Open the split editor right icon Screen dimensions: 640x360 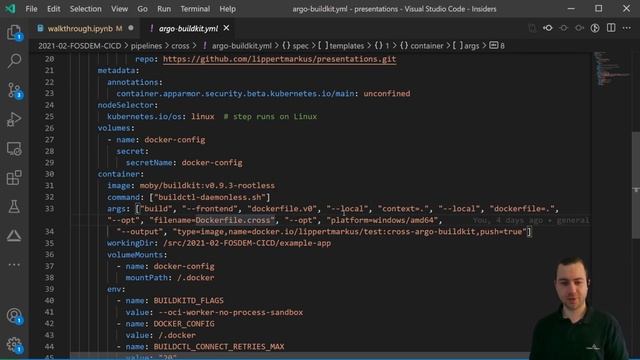[x=611, y=28]
